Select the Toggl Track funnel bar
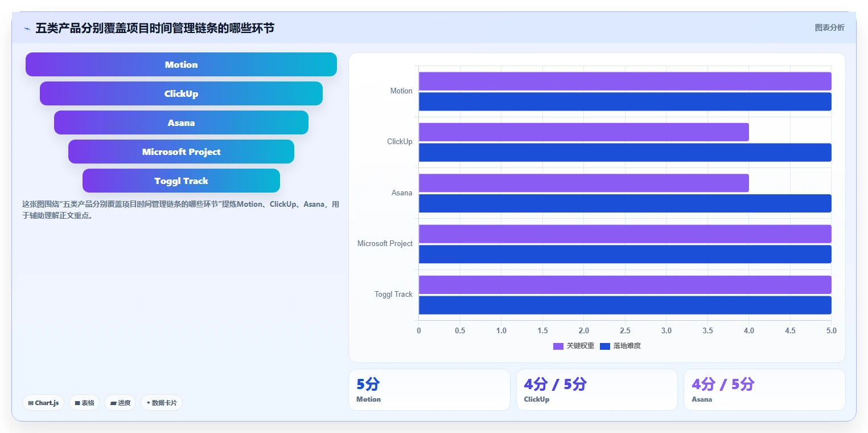868x433 pixels. [x=181, y=181]
